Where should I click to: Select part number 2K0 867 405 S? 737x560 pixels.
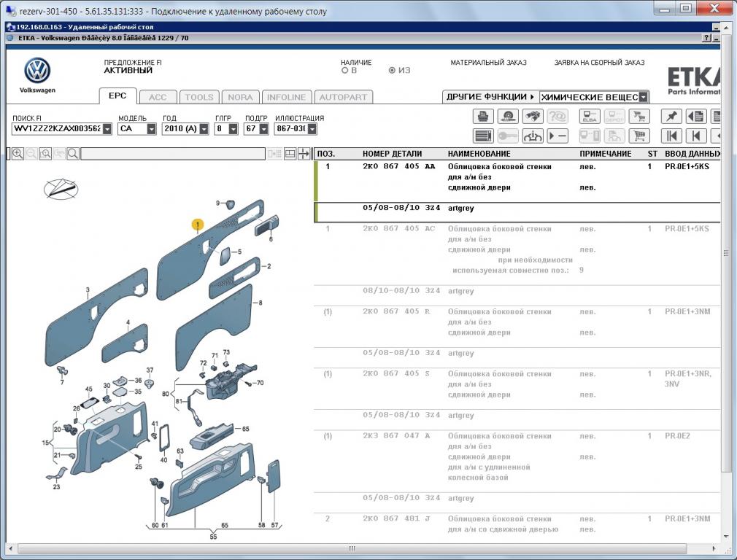(396, 374)
